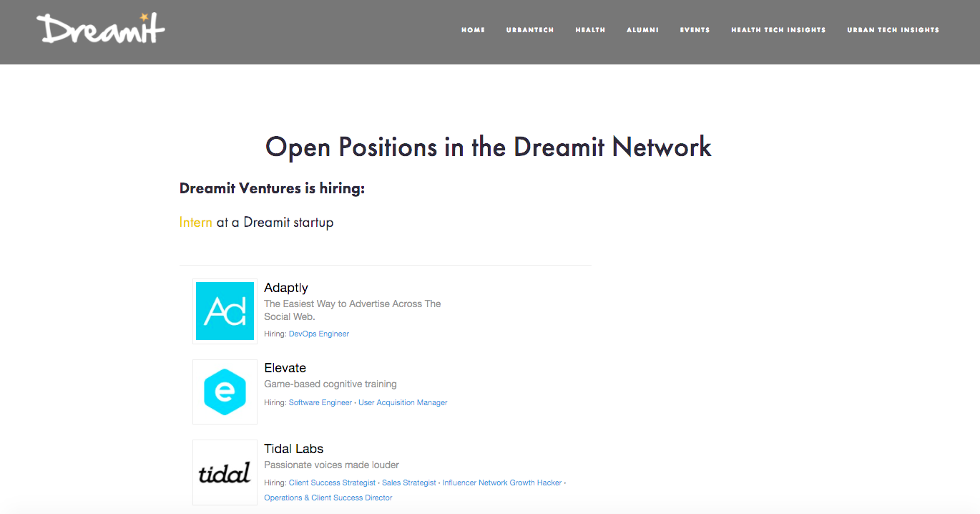
Task: Open the Elevate company name
Action: (285, 368)
